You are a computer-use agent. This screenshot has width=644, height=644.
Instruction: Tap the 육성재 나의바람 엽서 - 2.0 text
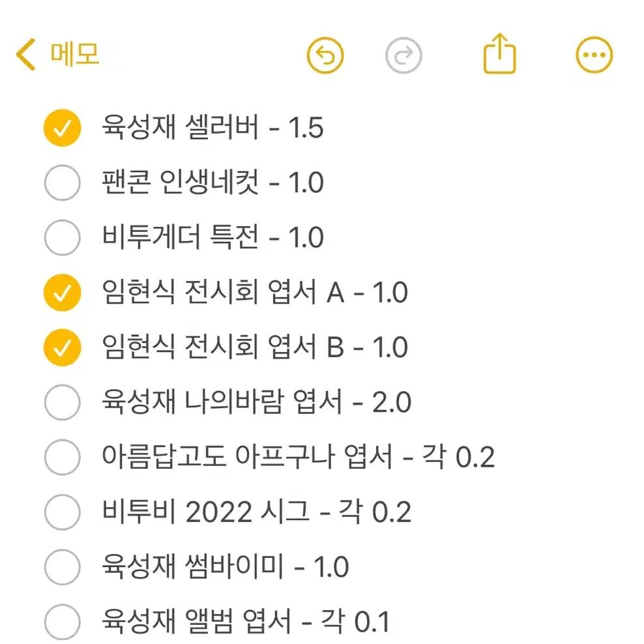256,402
